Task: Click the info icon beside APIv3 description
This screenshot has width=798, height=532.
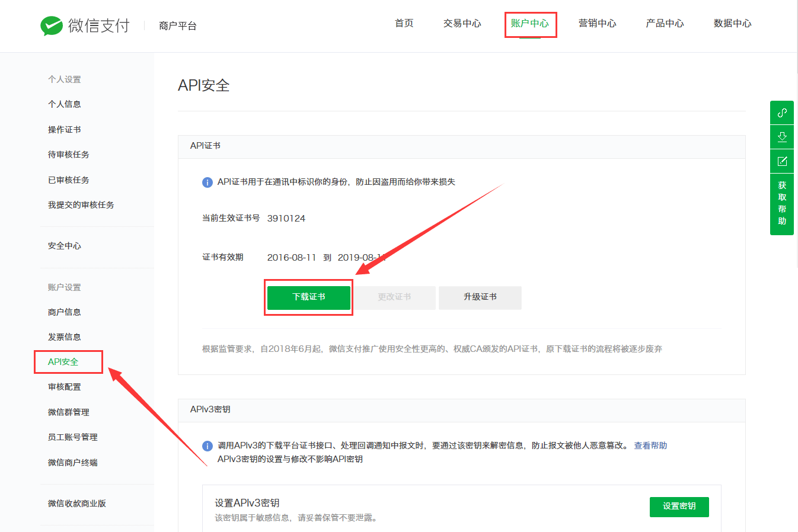Action: click(x=208, y=446)
